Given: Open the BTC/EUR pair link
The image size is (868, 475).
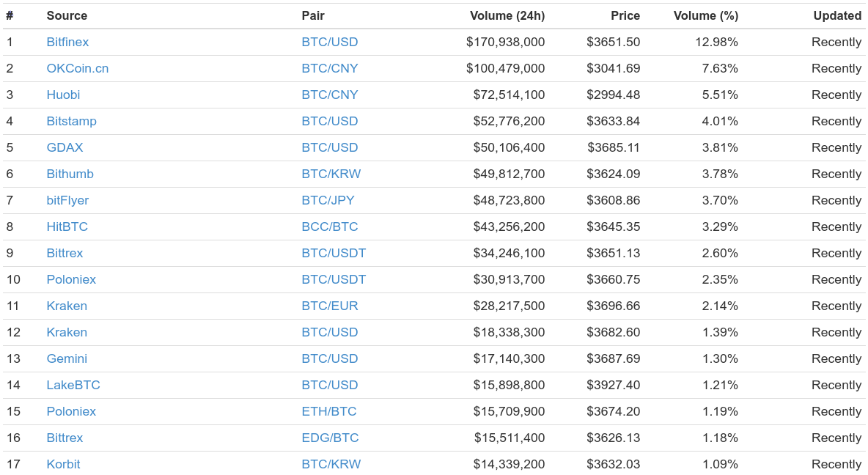Looking at the screenshot, I should (330, 306).
